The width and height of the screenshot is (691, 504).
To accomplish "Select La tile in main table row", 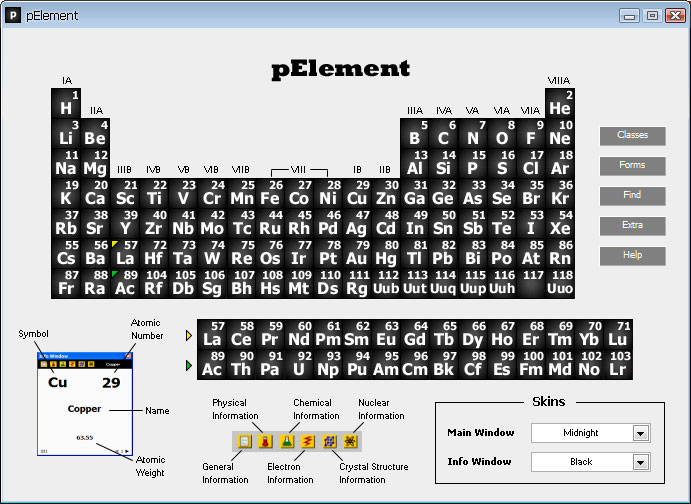I will point(124,253).
